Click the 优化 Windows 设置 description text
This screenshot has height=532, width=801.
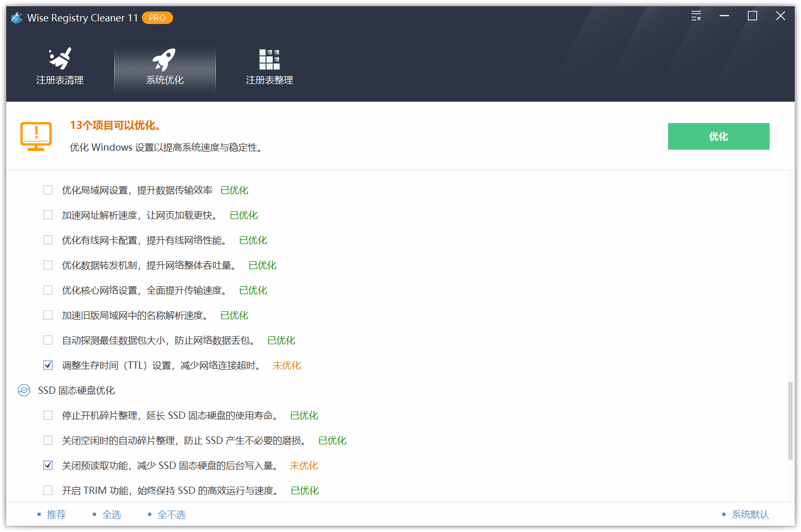pos(166,148)
